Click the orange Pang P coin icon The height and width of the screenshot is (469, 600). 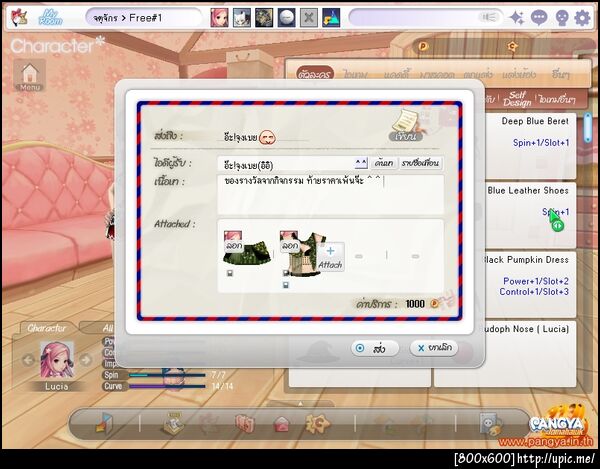(423, 47)
